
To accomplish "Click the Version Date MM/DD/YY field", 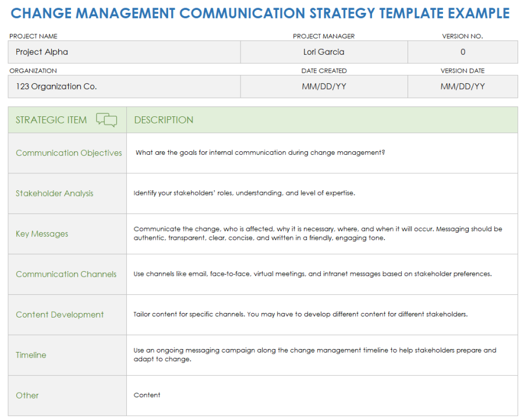I will point(462,86).
